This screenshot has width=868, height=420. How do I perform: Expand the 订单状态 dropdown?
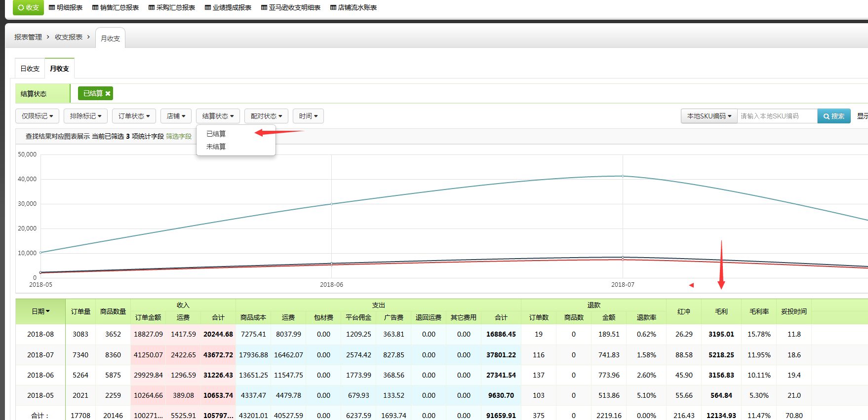134,116
